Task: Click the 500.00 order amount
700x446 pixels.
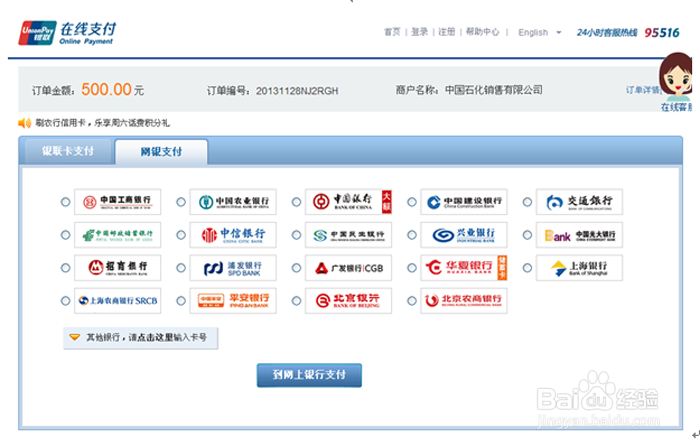Action: click(x=106, y=90)
